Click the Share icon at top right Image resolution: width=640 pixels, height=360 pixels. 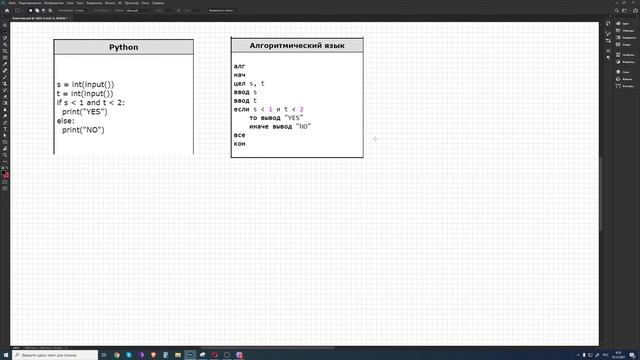pyautogui.click(x=635, y=11)
